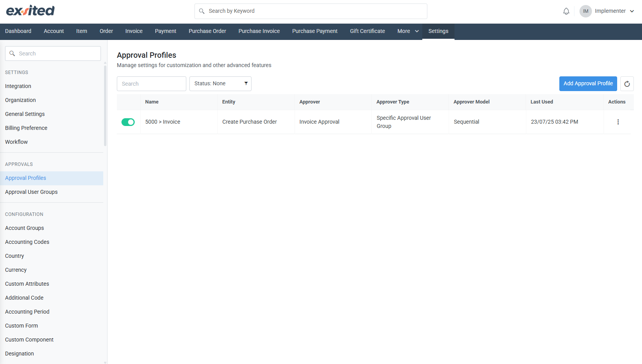Open Designation configuration
The image size is (642, 364).
(x=52, y=354)
